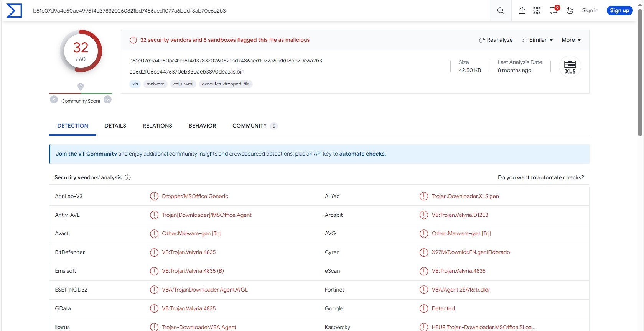This screenshot has height=331, width=644.
Task: Click the executes-dropped-file tag
Action: [226, 84]
